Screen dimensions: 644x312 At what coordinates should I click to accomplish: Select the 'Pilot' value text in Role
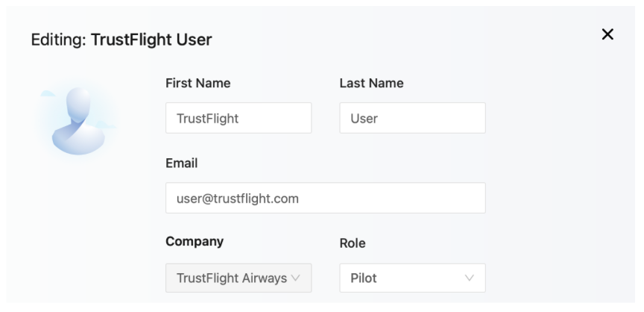coord(364,278)
